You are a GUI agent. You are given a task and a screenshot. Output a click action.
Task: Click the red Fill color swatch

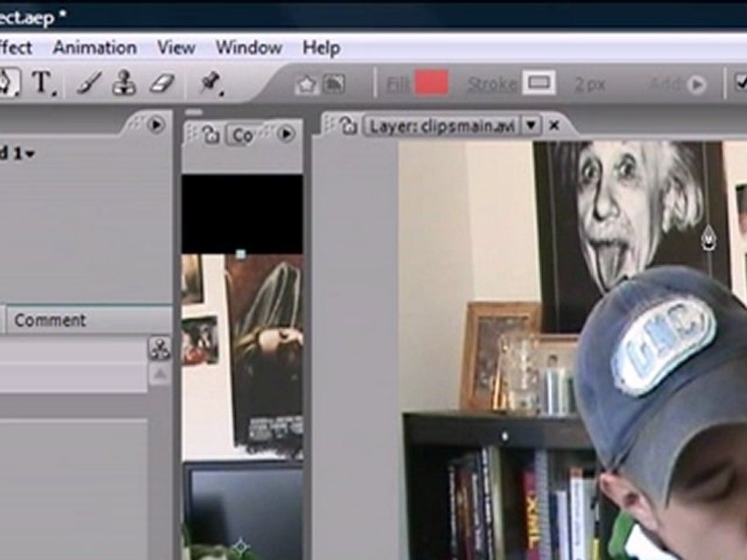pyautogui.click(x=431, y=83)
